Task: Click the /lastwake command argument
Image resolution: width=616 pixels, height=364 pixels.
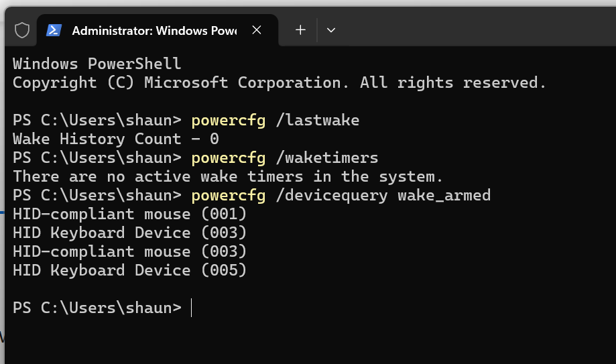Action: click(318, 120)
